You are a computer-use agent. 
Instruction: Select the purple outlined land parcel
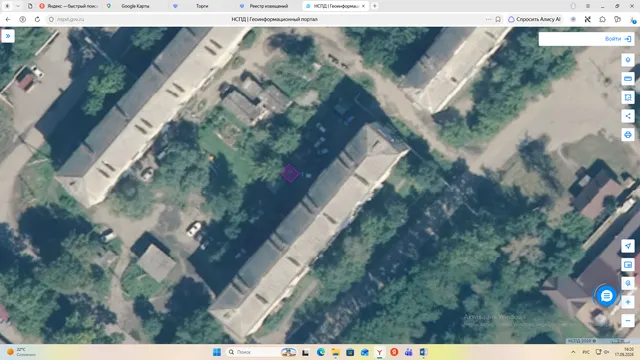290,173
